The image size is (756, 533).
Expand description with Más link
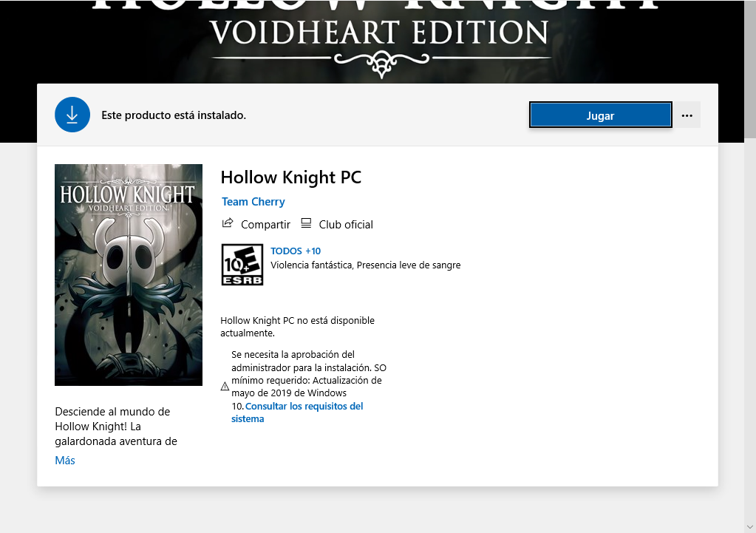(65, 460)
